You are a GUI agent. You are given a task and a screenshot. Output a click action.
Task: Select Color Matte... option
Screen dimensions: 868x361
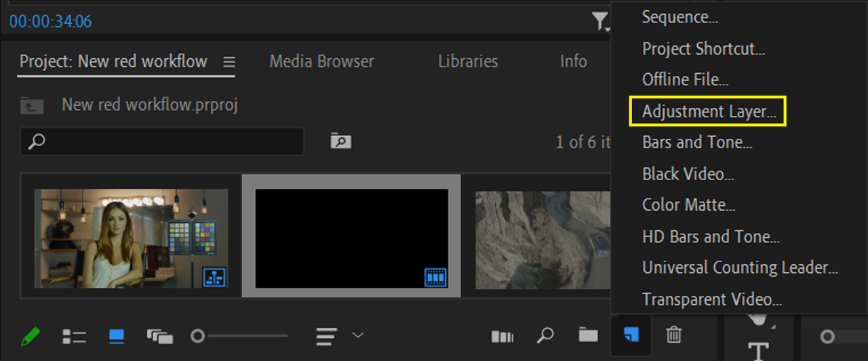(689, 205)
